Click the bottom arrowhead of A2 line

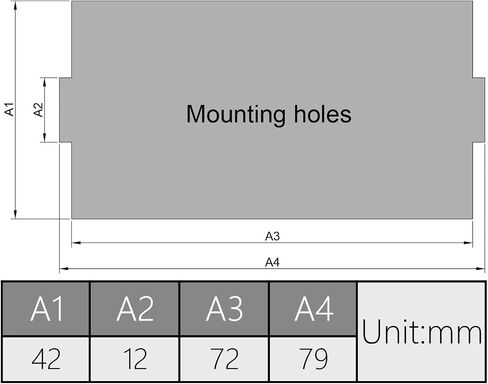(x=45, y=137)
